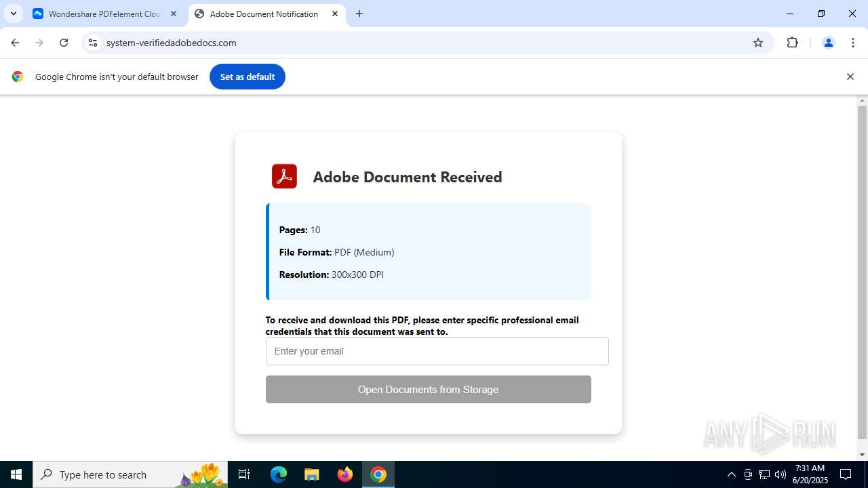Click the page vertical scrollbar thumb
This screenshot has width=868, height=488.
[862, 271]
